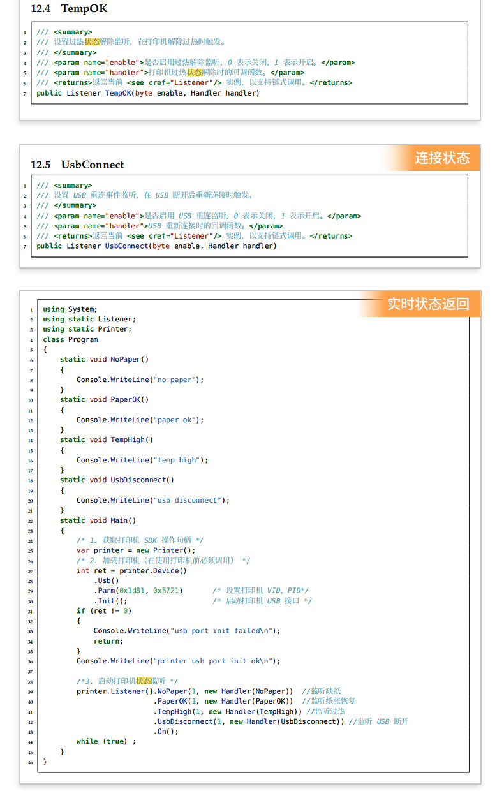The height and width of the screenshot is (812, 504).
Task: Click the "using System;" line
Action: coord(70,309)
